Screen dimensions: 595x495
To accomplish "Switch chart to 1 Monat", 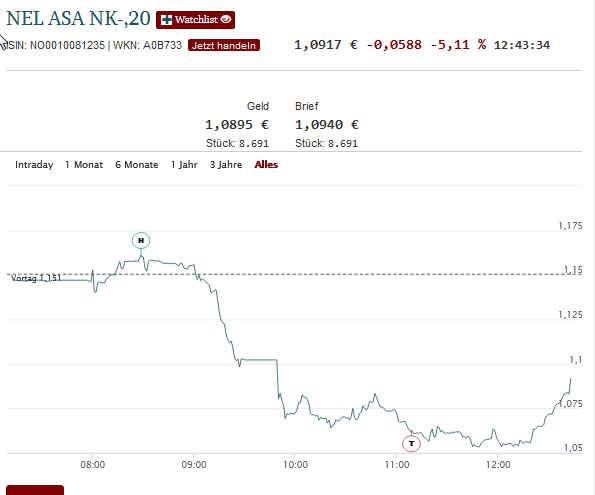I will [84, 165].
